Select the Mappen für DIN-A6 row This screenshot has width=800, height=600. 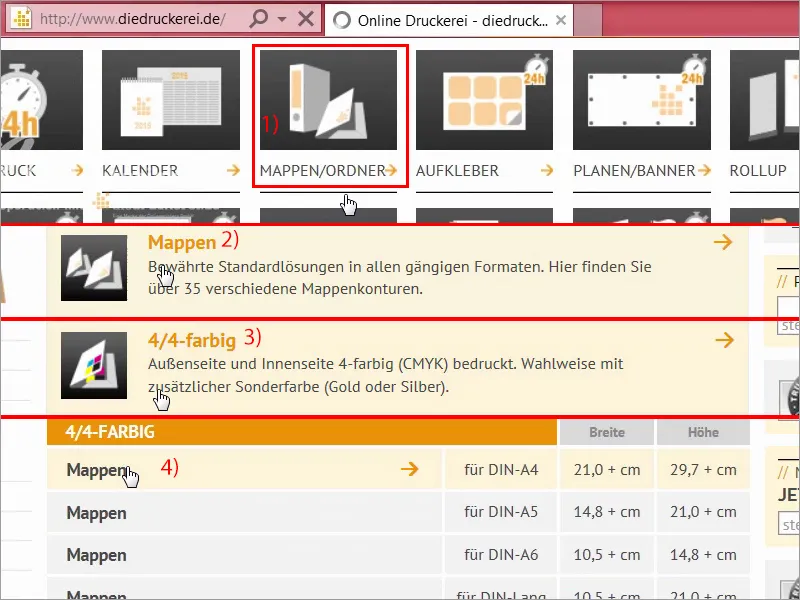point(398,555)
